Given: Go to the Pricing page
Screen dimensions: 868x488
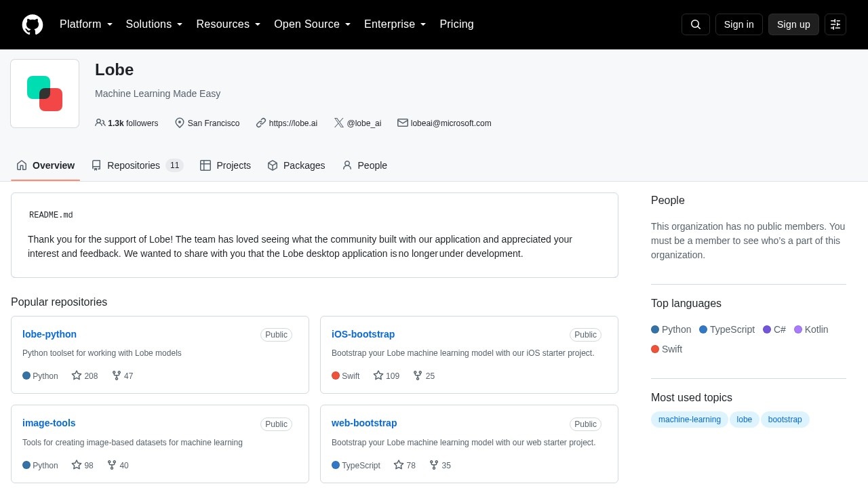Looking at the screenshot, I should tap(456, 24).
